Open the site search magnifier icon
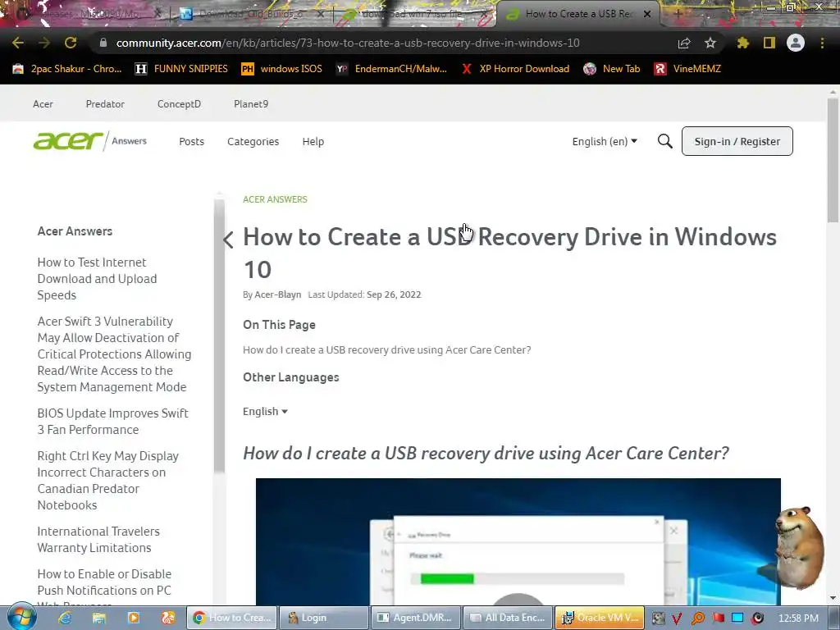This screenshot has height=630, width=840. [664, 141]
